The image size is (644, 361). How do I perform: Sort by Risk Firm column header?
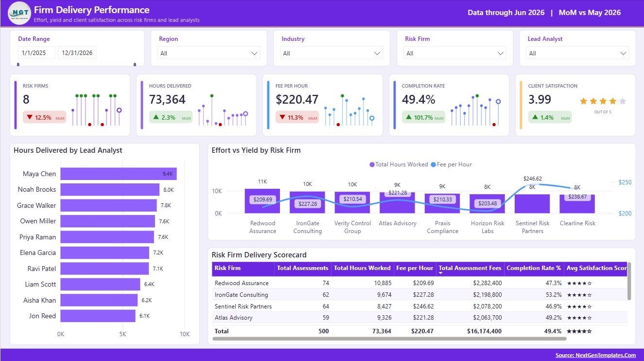pyautogui.click(x=244, y=268)
